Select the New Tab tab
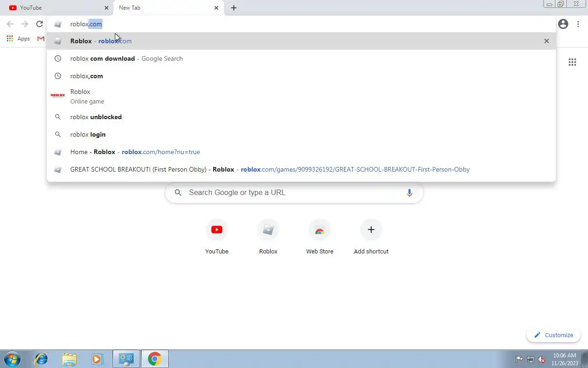 point(168,8)
